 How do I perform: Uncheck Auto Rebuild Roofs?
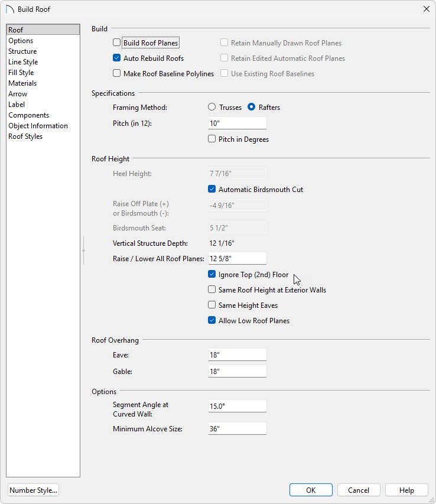tap(117, 58)
